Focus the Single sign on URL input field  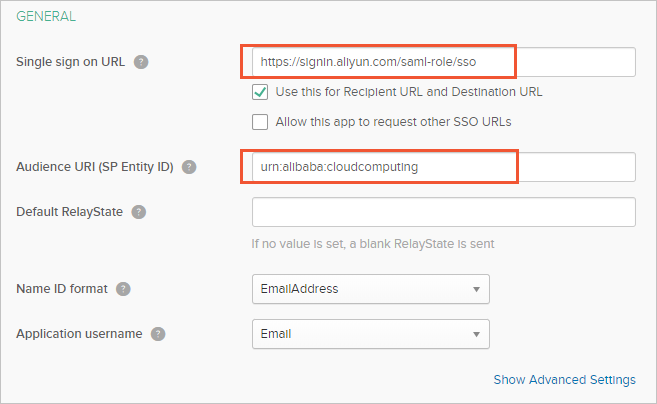444,62
